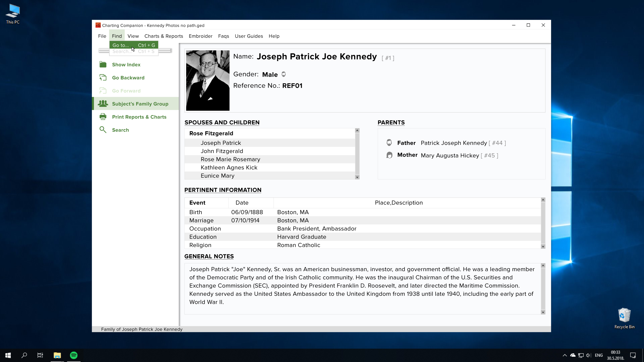Screen dimensions: 644x362
Task: Click the Search magnifier icon in sidebar
Action: (103, 130)
